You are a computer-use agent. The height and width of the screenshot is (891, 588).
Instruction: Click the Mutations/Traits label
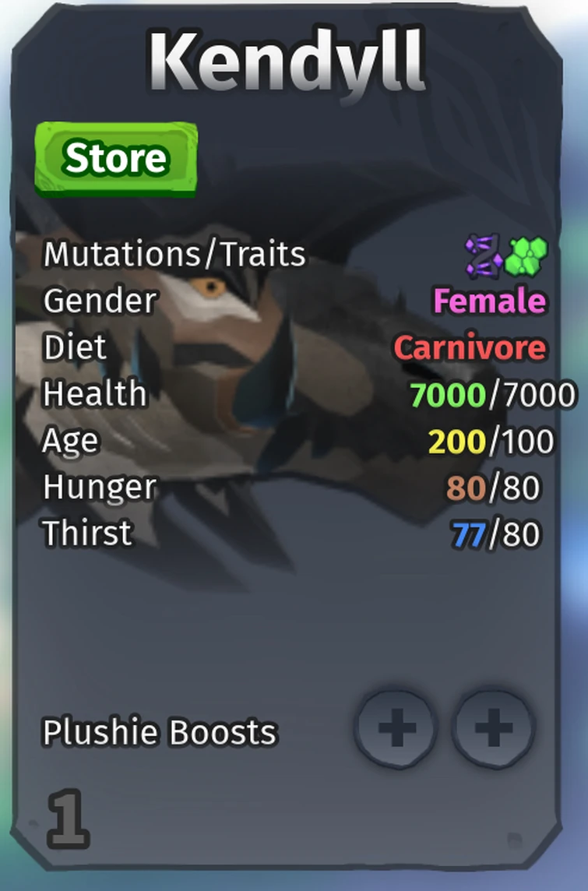coord(175,254)
